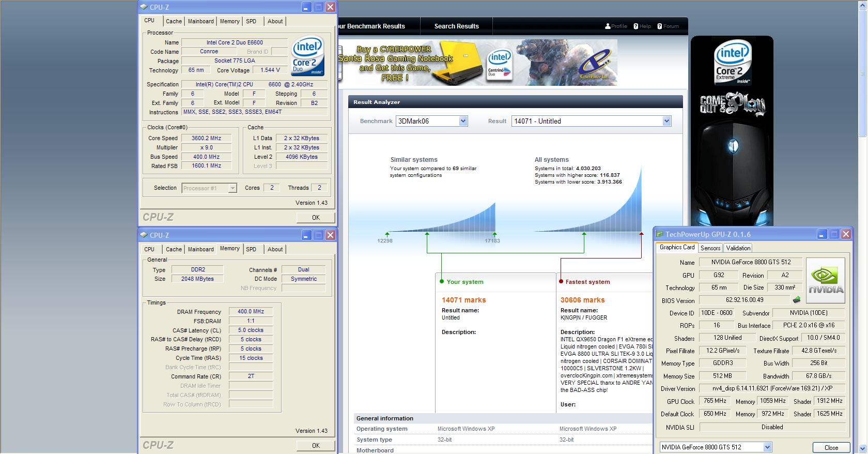Image resolution: width=868 pixels, height=454 pixels.
Task: Switch to Cache tab in top CPU-Z
Action: coord(174,21)
